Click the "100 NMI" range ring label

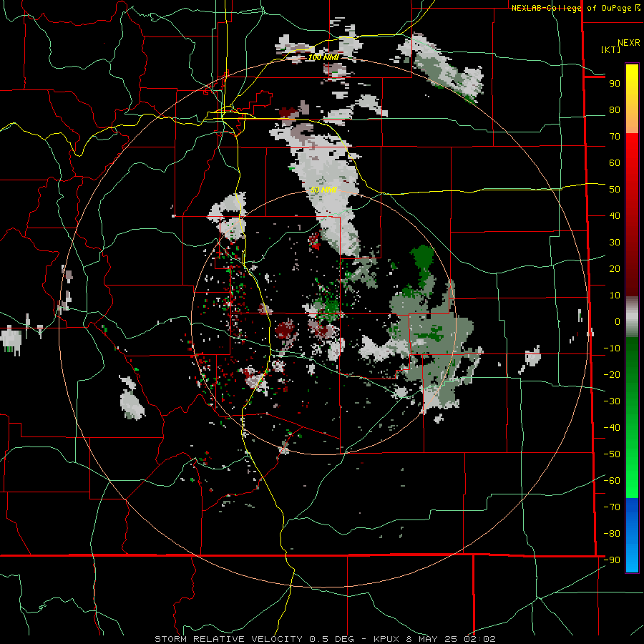[x=323, y=57]
